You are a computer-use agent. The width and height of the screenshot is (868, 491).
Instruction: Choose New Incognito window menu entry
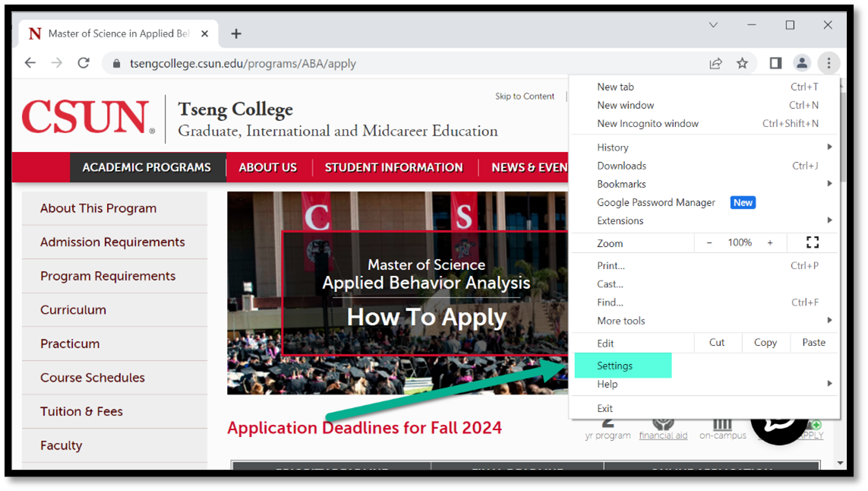(x=648, y=123)
